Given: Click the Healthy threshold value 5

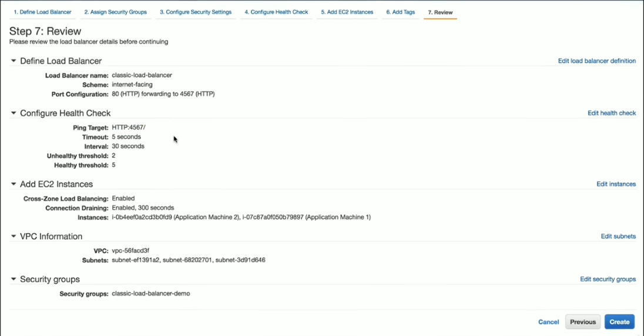Looking at the screenshot, I should [x=113, y=165].
